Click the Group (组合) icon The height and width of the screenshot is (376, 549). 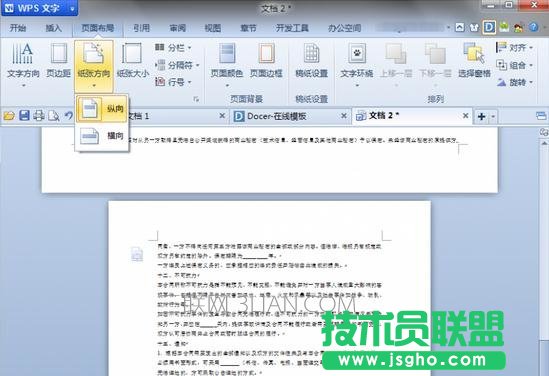pyautogui.click(x=501, y=65)
